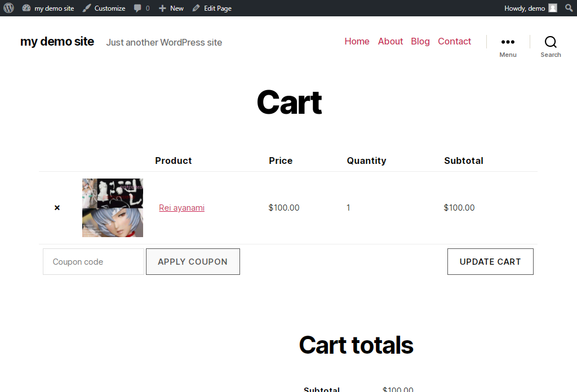Click the WordPress logo icon

click(x=8, y=8)
